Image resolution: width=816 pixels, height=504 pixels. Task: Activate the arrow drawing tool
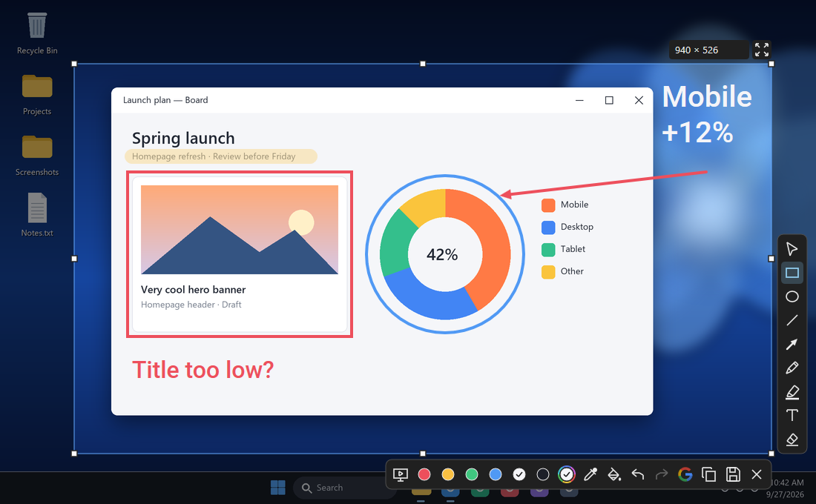[792, 344]
